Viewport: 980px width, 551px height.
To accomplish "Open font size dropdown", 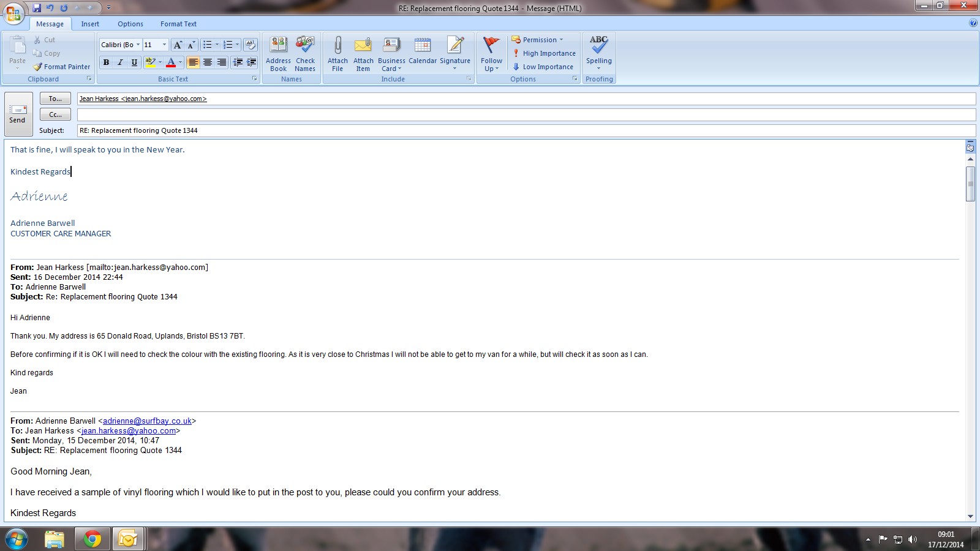I will tap(164, 45).
